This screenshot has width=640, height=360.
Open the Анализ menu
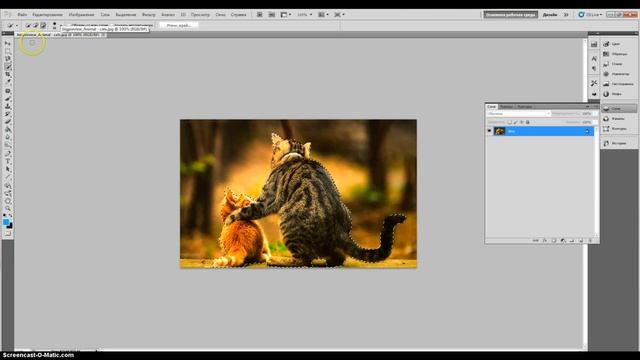click(x=168, y=15)
